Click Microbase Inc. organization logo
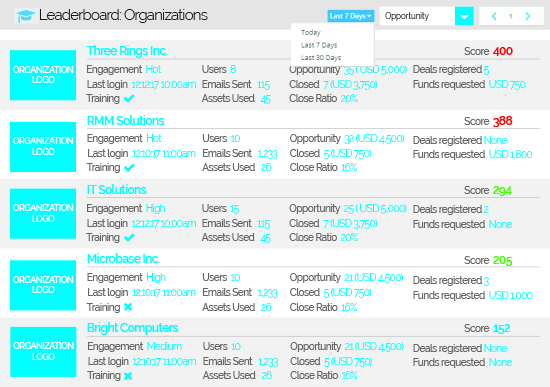The width and height of the screenshot is (550, 387). pyautogui.click(x=43, y=285)
